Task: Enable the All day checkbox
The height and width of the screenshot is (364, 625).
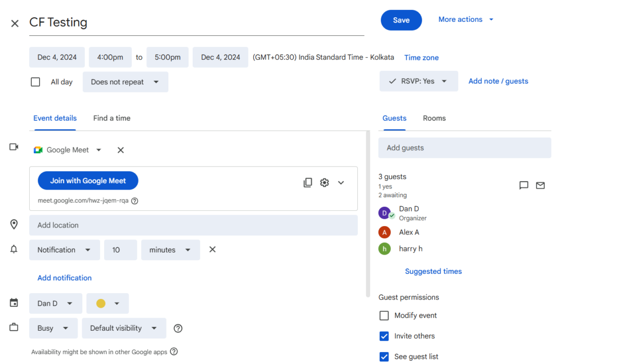Action: [35, 82]
